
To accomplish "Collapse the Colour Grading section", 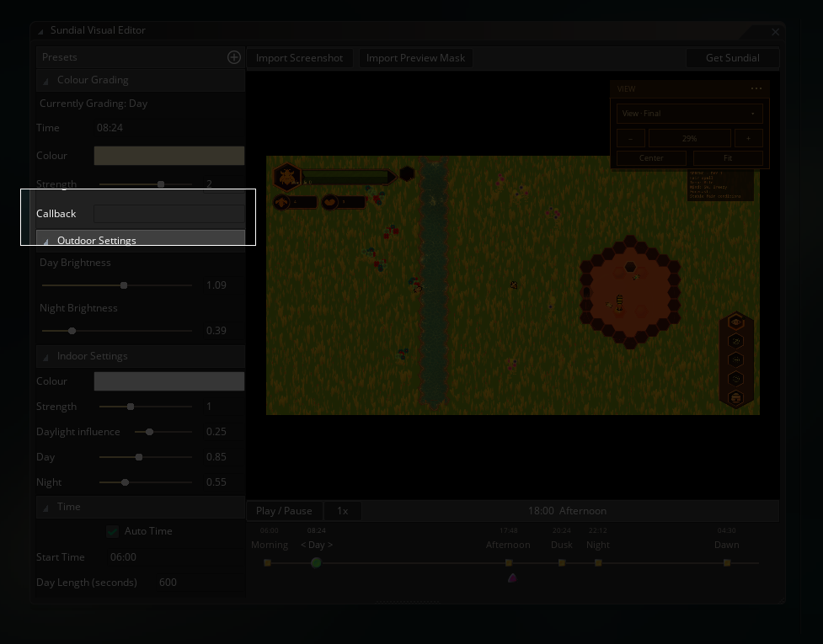I will (x=45, y=82).
